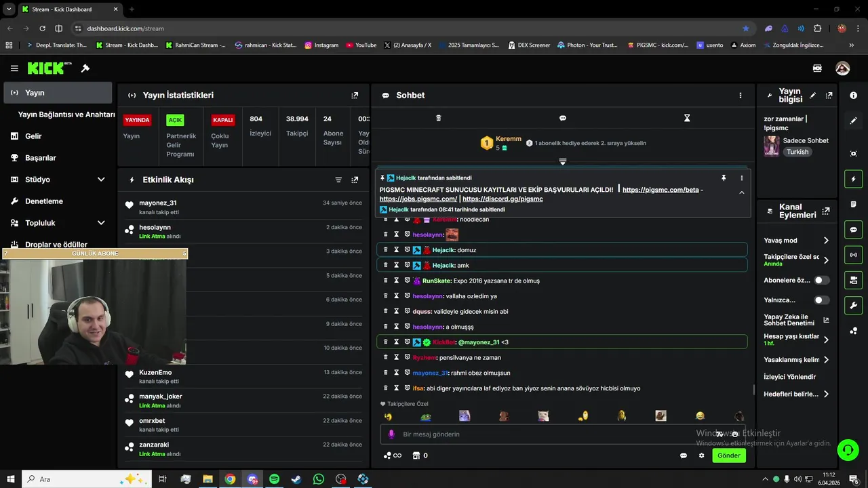
Task: Expand Topluluk sidebar section
Action: pyautogui.click(x=101, y=223)
